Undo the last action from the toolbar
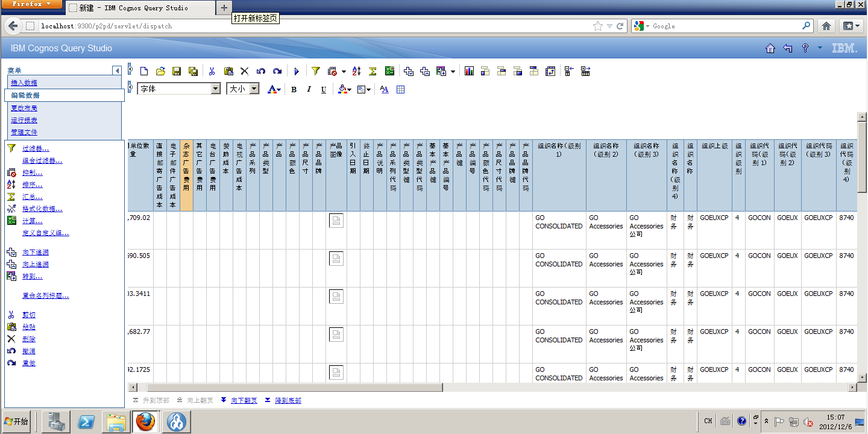Image resolution: width=868 pixels, height=434 pixels. coord(261,71)
